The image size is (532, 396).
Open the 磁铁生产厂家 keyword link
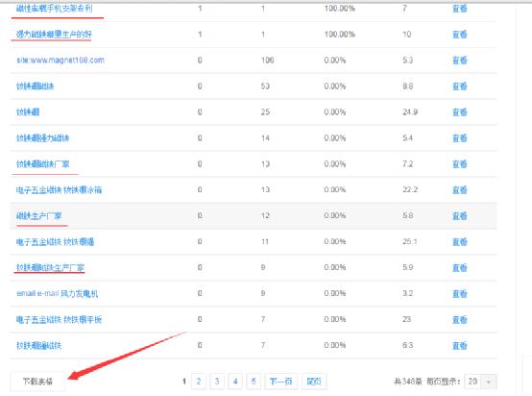(38, 215)
